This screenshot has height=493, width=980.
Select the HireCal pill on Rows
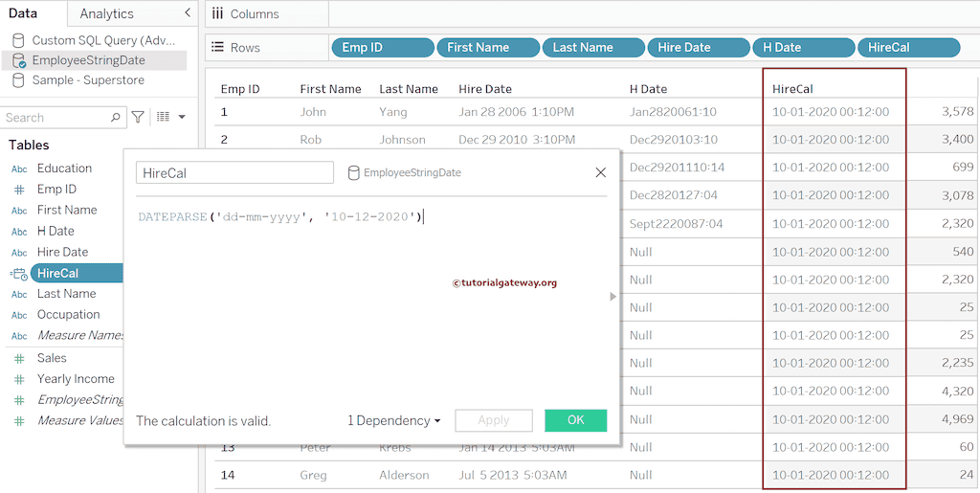[909, 48]
